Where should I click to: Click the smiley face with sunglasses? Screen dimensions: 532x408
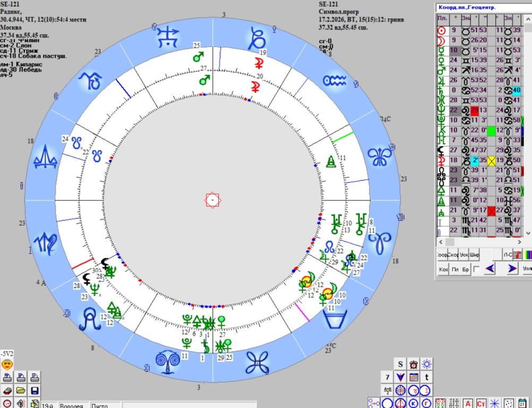[7, 364]
